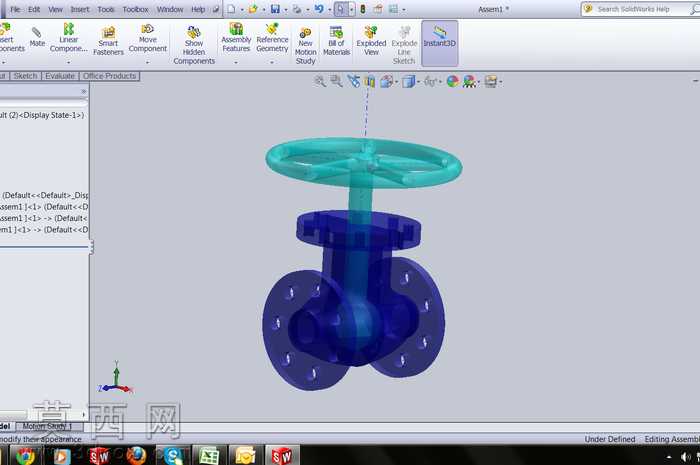Click the Options grid icon in toolbar
Screen dimensions: 700x465
point(393,8)
